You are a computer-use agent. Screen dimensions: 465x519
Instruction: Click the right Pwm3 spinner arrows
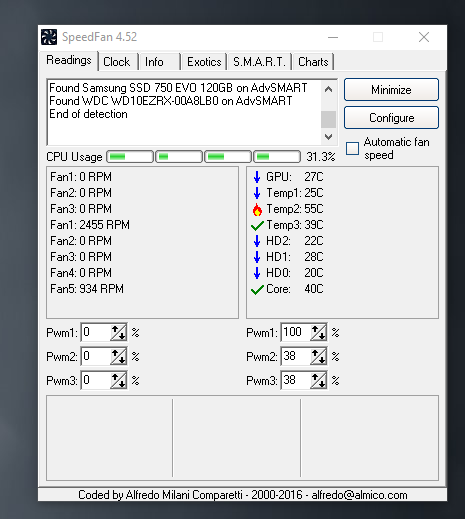(318, 380)
